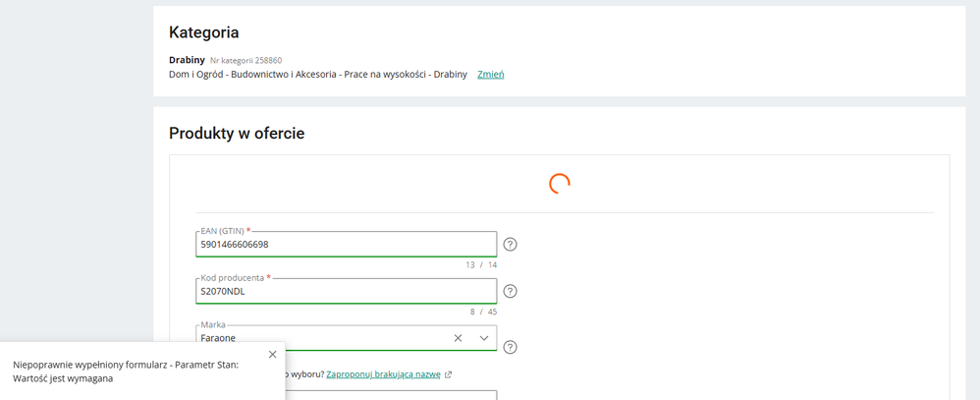Open help icon next to EAN (GTIN) field
The image size is (980, 400).
coord(510,245)
